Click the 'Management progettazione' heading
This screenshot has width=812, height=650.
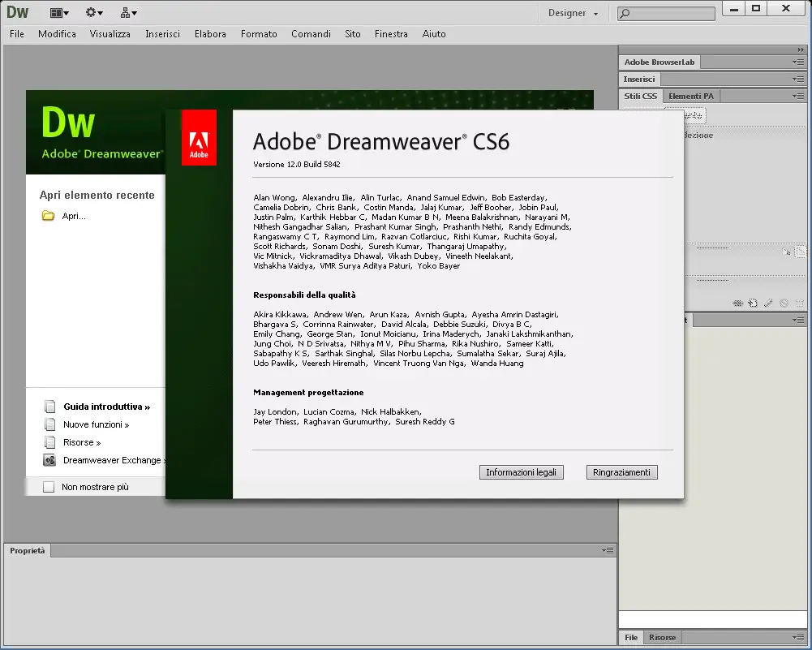click(x=308, y=392)
